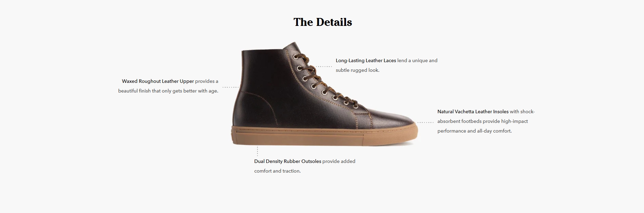Click the gum rubber sole of the shoe
Screen dimensions: 644x213
point(325,136)
